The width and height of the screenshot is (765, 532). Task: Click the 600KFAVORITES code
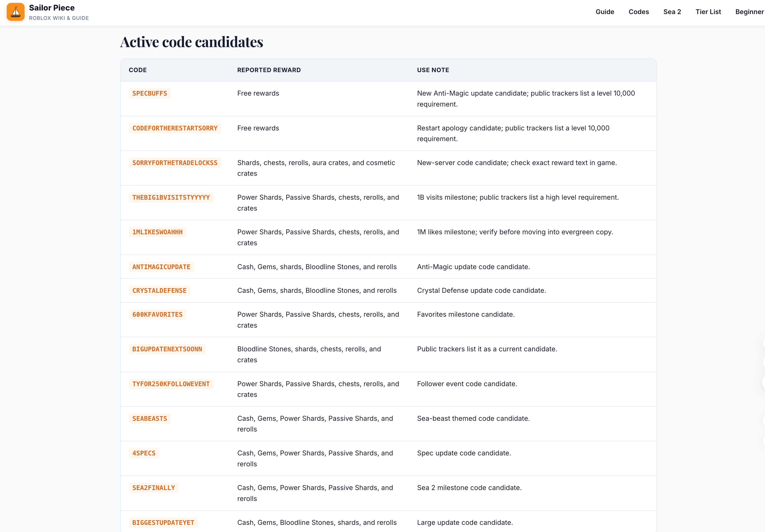point(157,315)
